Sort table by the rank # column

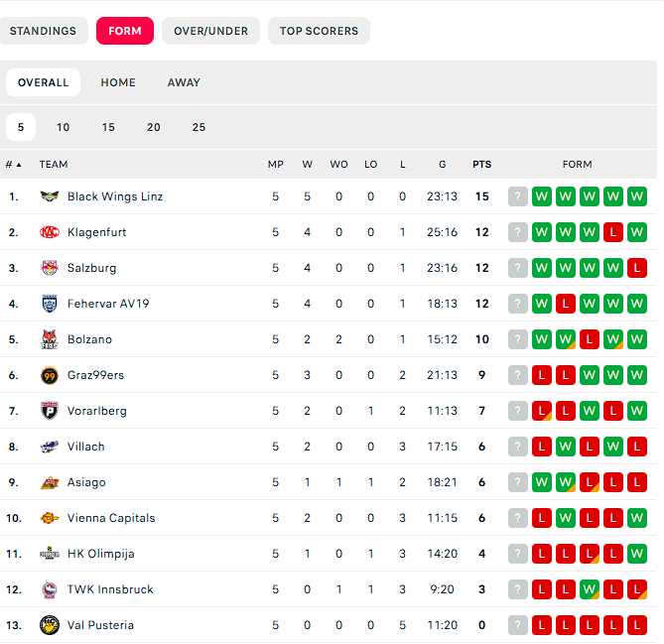click(x=13, y=165)
